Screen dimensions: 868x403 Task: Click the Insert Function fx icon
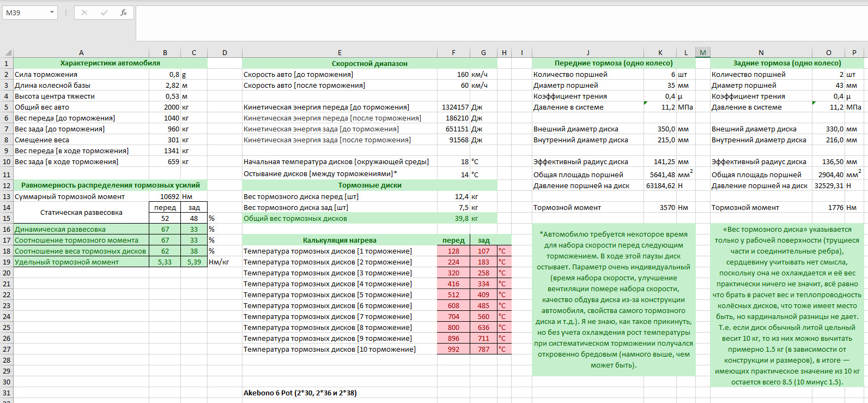click(x=124, y=13)
